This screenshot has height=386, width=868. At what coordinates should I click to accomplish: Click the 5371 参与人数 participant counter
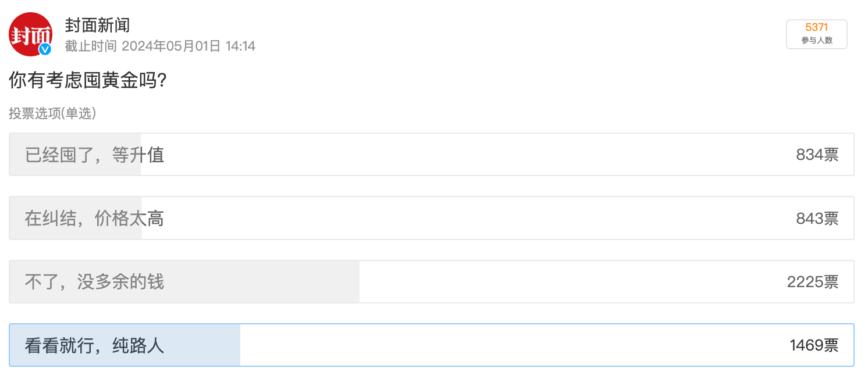(x=816, y=34)
